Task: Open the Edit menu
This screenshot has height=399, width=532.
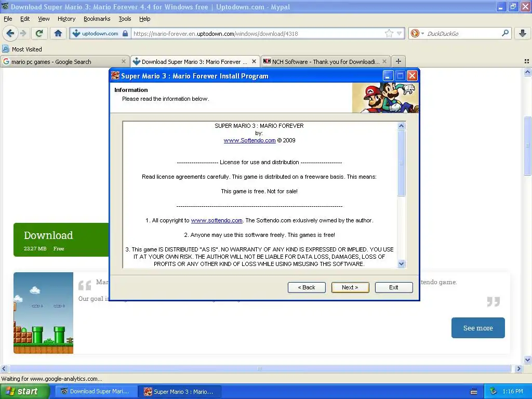Action: [x=25, y=19]
